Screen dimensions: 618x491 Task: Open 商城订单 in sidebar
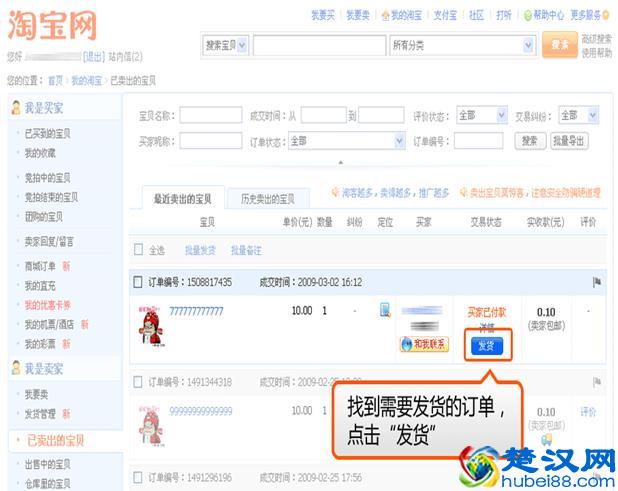click(x=40, y=266)
